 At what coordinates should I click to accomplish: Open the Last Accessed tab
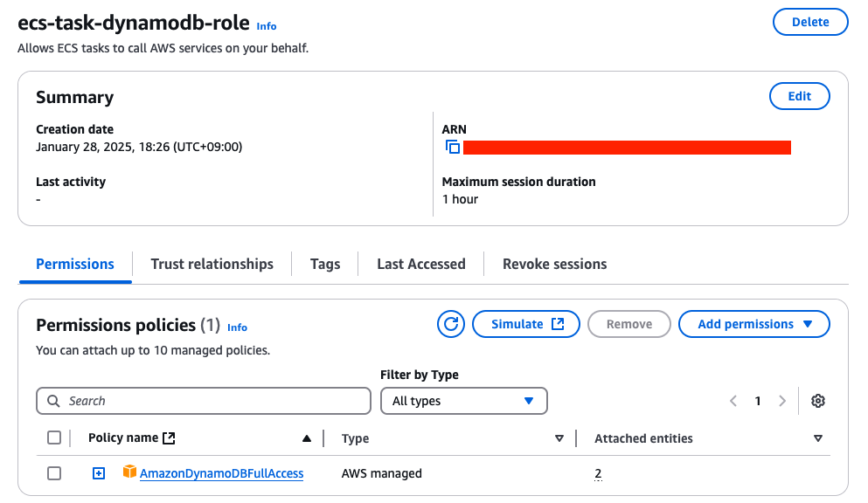[420, 264]
